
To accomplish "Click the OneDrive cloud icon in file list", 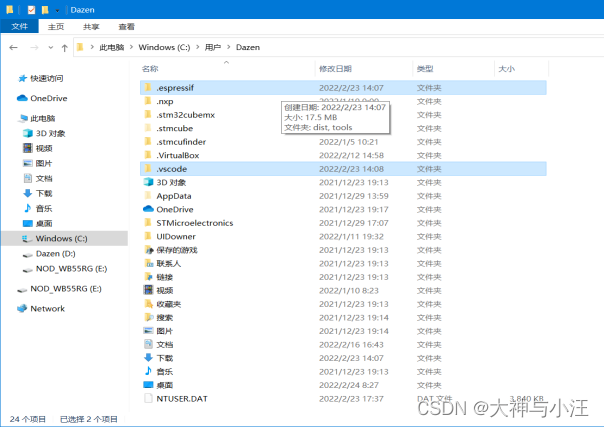I will click(x=148, y=209).
